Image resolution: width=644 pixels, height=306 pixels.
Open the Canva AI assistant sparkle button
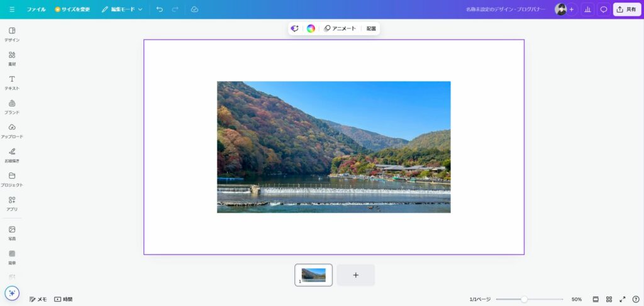(11, 293)
